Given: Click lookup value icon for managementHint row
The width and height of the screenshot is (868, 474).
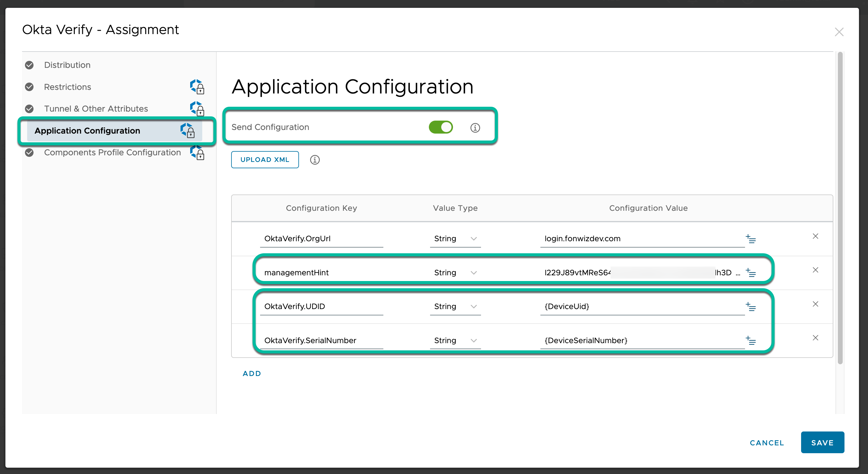Looking at the screenshot, I should coord(750,272).
